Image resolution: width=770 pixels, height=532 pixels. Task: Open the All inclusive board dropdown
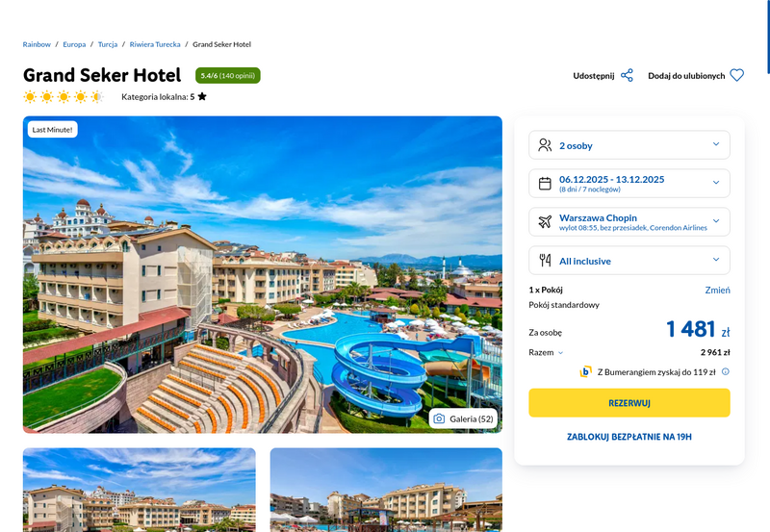click(629, 261)
